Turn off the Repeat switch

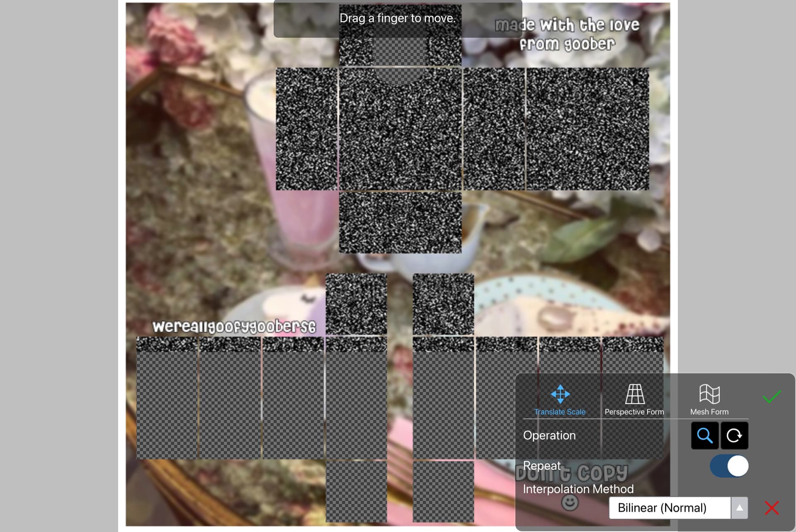click(729, 466)
